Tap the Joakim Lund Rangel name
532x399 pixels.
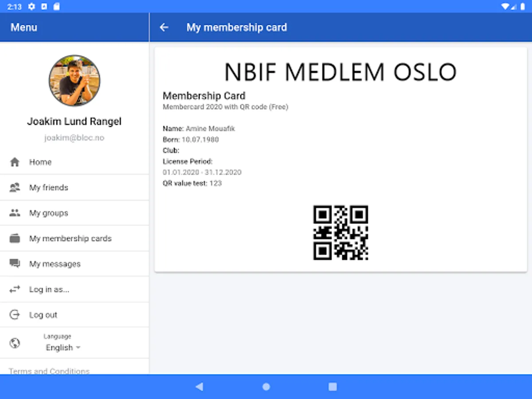click(x=74, y=121)
